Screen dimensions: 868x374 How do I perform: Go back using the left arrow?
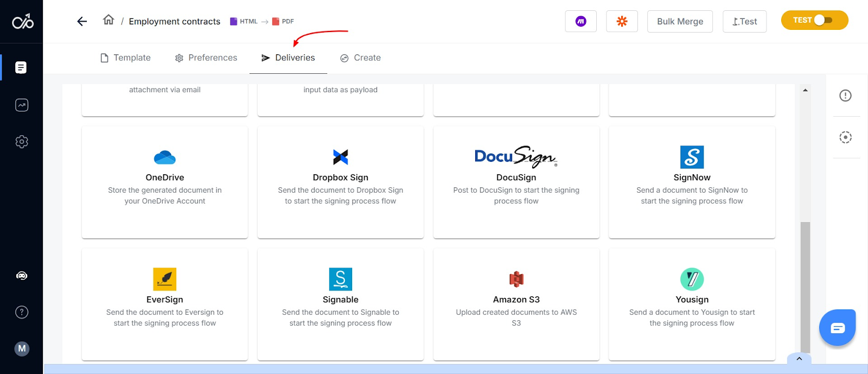(82, 21)
